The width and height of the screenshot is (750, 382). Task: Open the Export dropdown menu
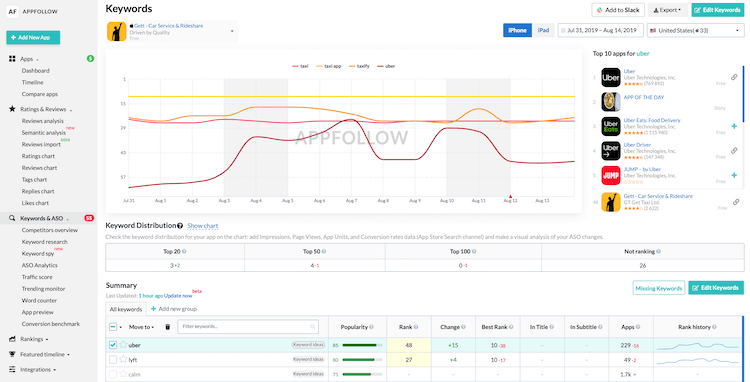[x=668, y=10]
